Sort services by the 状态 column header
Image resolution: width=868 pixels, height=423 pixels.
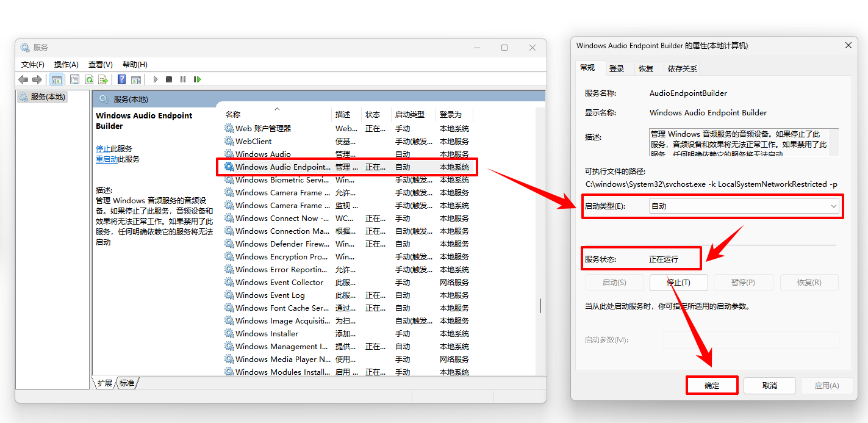pyautogui.click(x=376, y=115)
